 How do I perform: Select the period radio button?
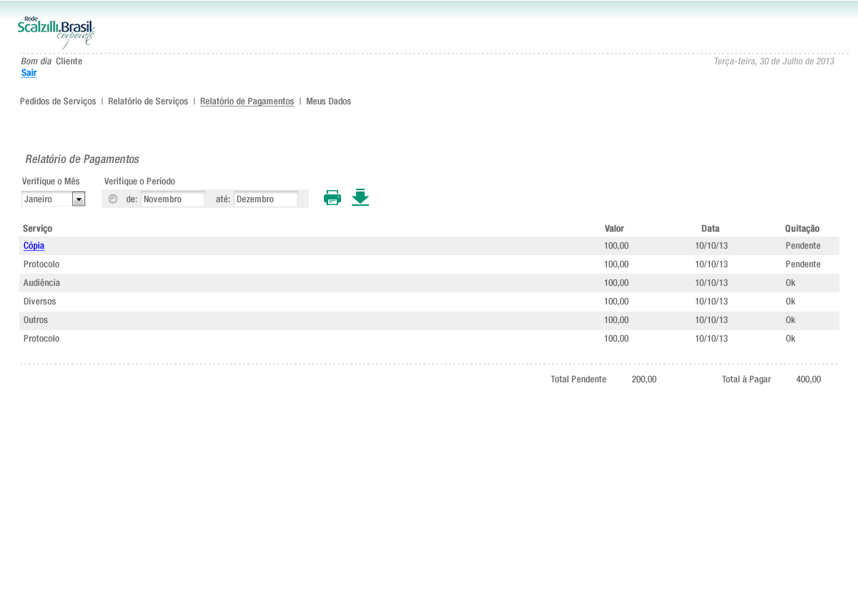coord(113,199)
